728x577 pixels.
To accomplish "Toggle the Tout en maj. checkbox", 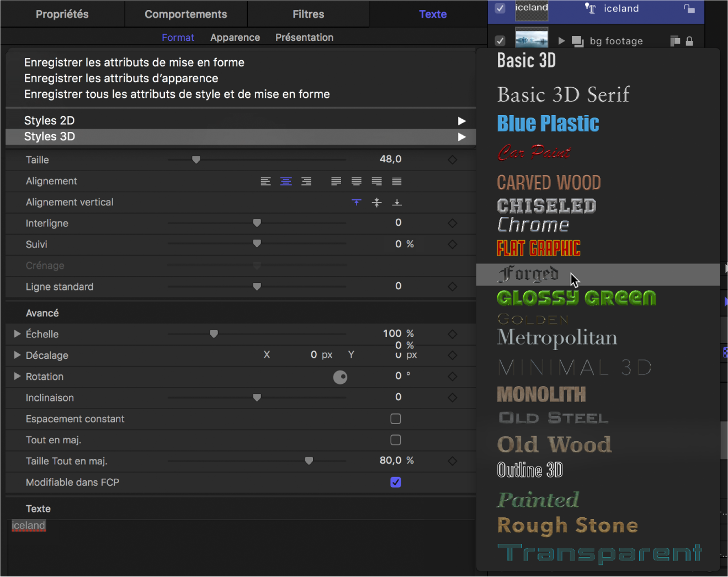I will [x=396, y=440].
